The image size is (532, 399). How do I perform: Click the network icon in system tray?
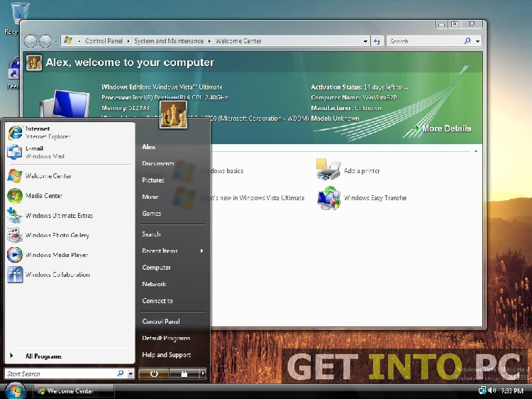coord(482,390)
